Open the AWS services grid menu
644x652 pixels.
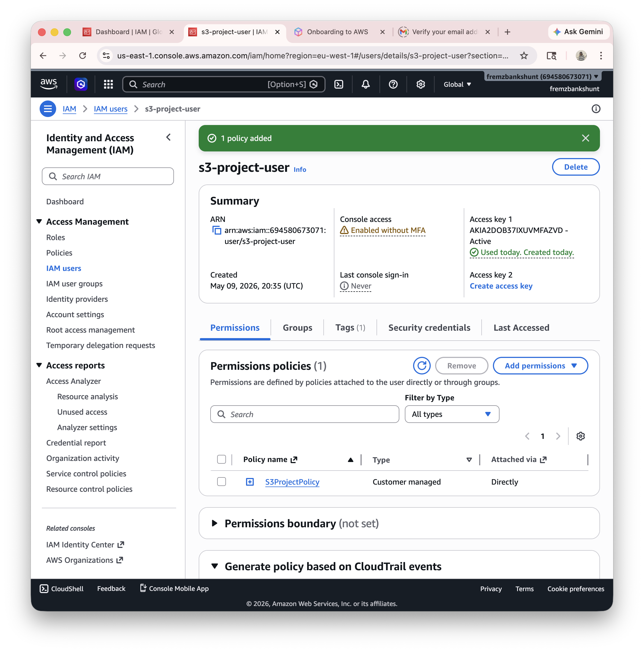click(x=108, y=84)
